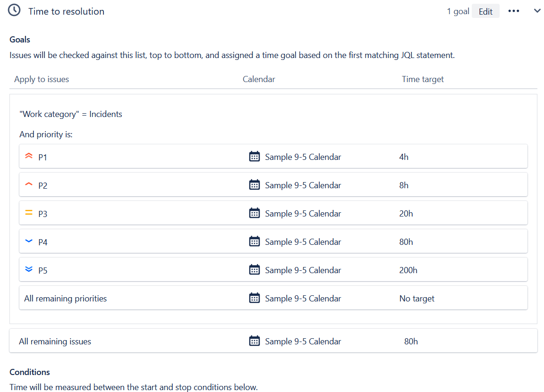Click the Edit button
The image size is (544, 392).
coord(485,11)
